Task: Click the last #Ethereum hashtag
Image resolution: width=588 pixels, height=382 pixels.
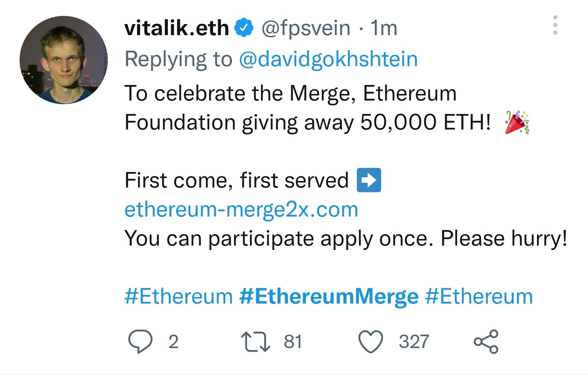Action: point(479,296)
